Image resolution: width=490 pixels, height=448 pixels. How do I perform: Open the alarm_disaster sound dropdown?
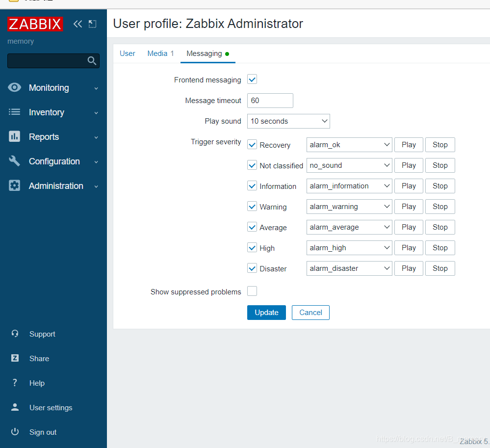point(349,268)
